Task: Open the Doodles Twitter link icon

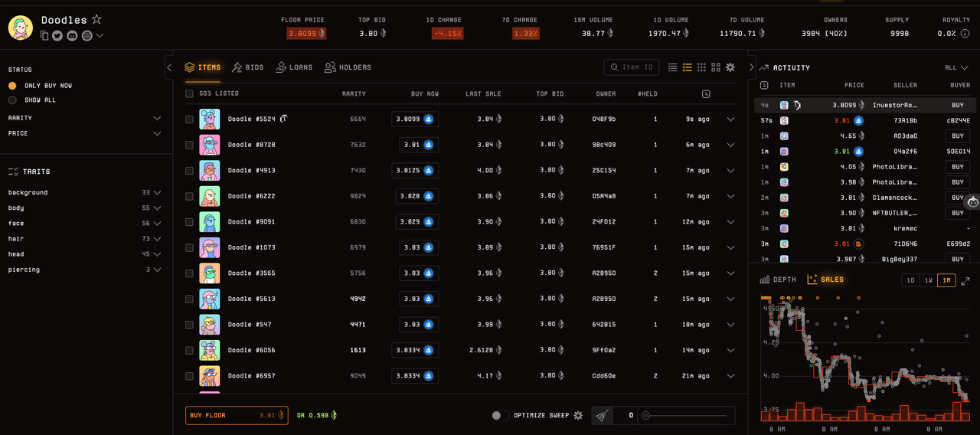Action: [57, 35]
